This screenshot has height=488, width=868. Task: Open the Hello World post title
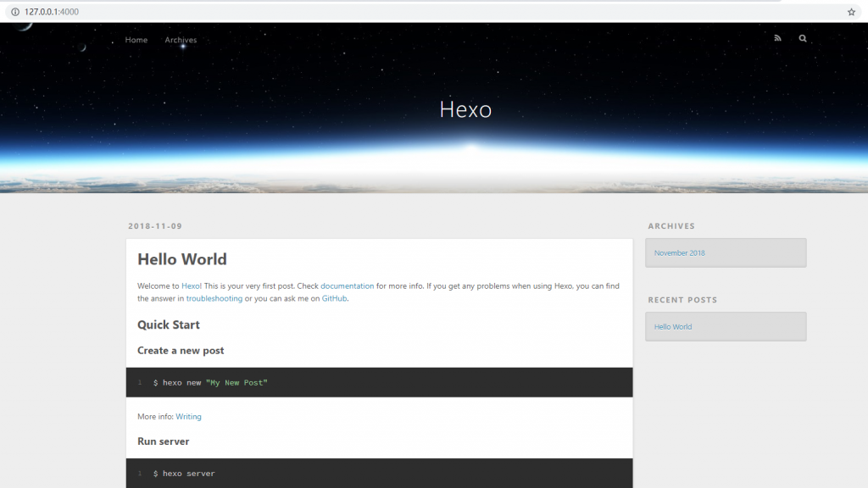click(182, 259)
